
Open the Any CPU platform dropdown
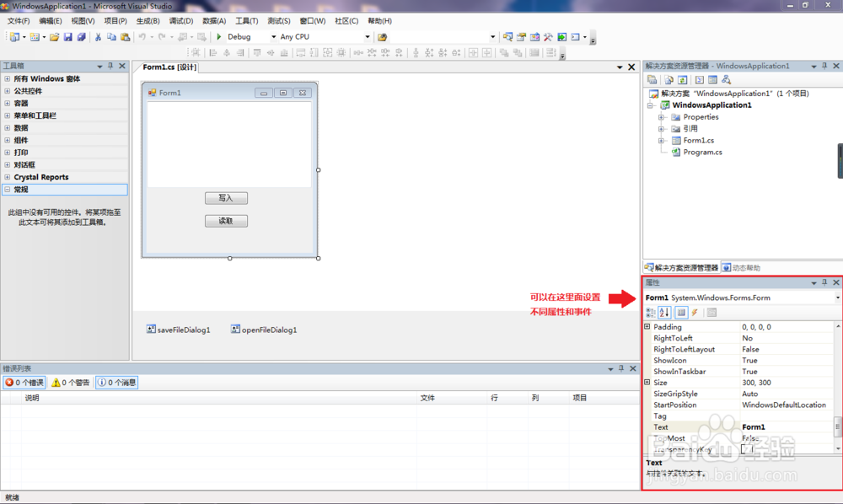368,36
